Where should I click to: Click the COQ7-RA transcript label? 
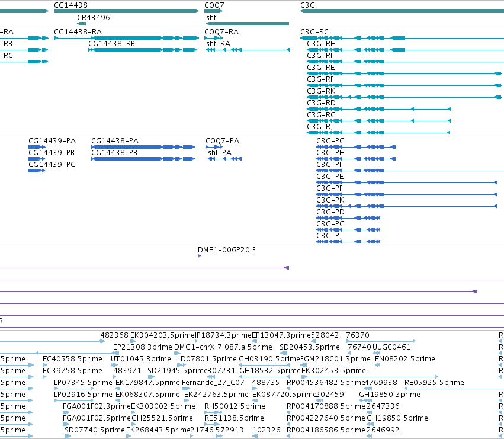pos(221,32)
